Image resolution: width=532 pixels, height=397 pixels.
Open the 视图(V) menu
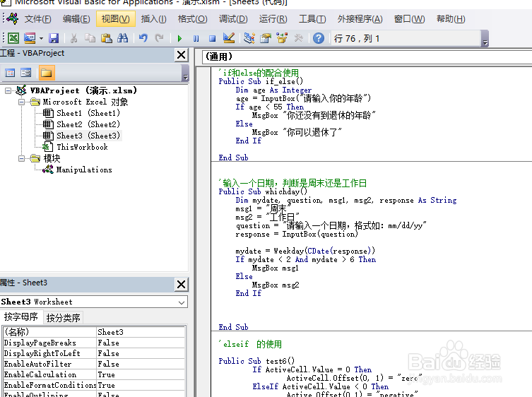click(x=116, y=19)
